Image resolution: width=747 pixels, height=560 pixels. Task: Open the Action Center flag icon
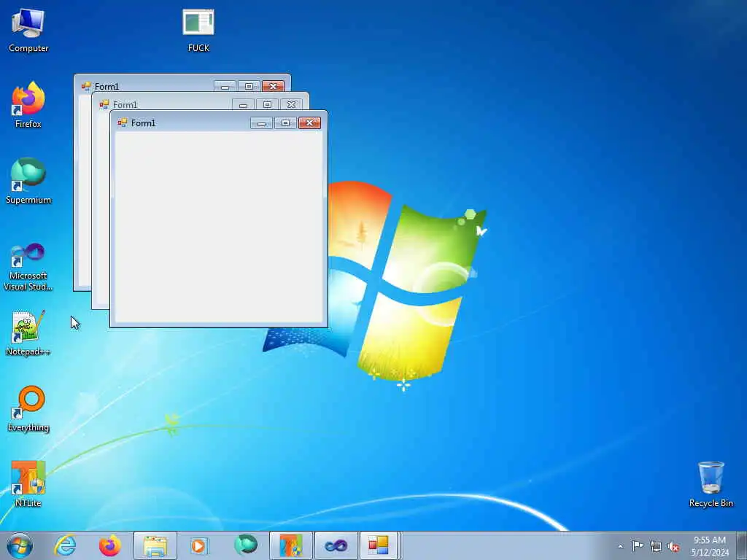(638, 546)
